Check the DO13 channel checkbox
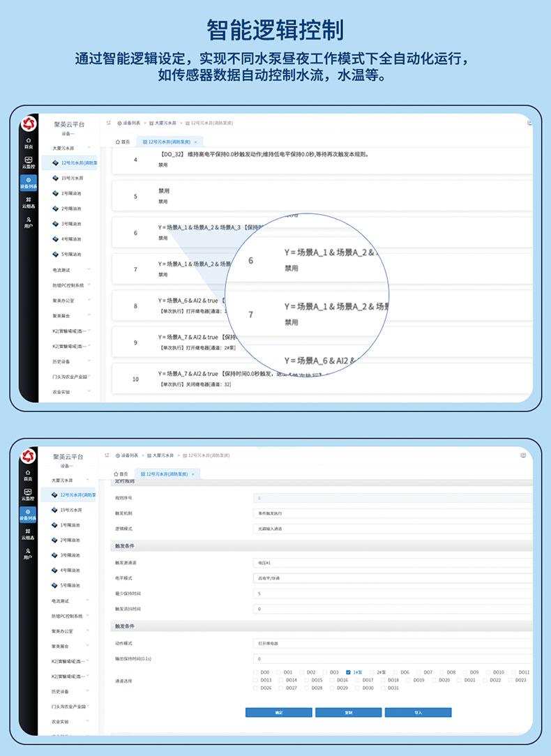This screenshot has height=756, width=551. pos(255,680)
